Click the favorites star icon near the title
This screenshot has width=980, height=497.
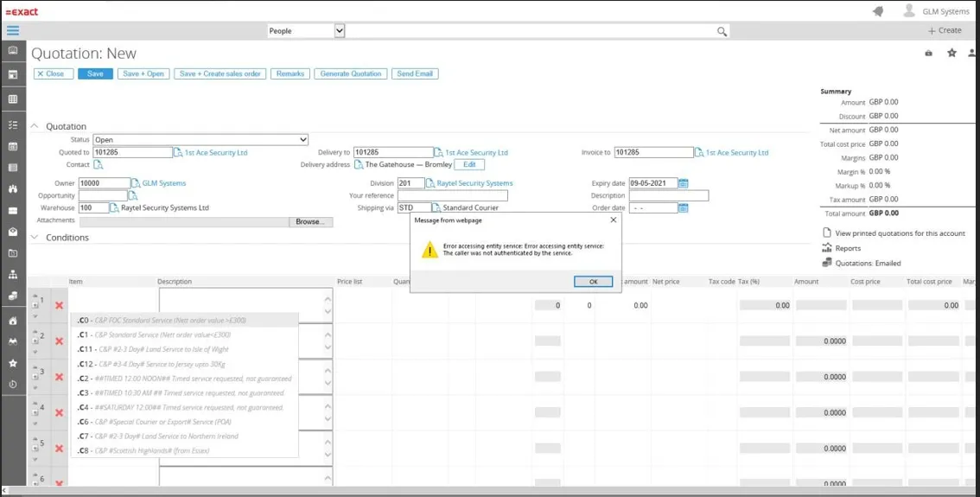[951, 53]
